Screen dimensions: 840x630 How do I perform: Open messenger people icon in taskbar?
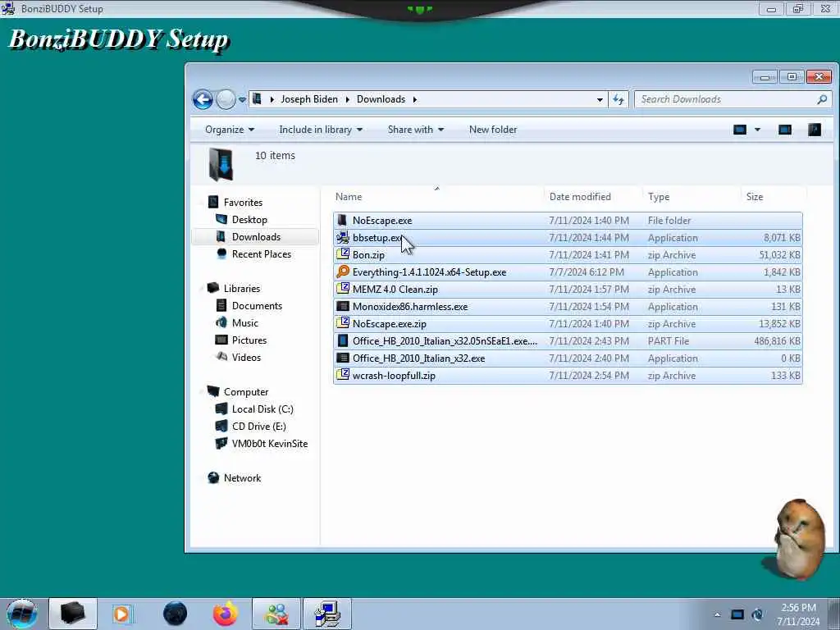(x=276, y=614)
